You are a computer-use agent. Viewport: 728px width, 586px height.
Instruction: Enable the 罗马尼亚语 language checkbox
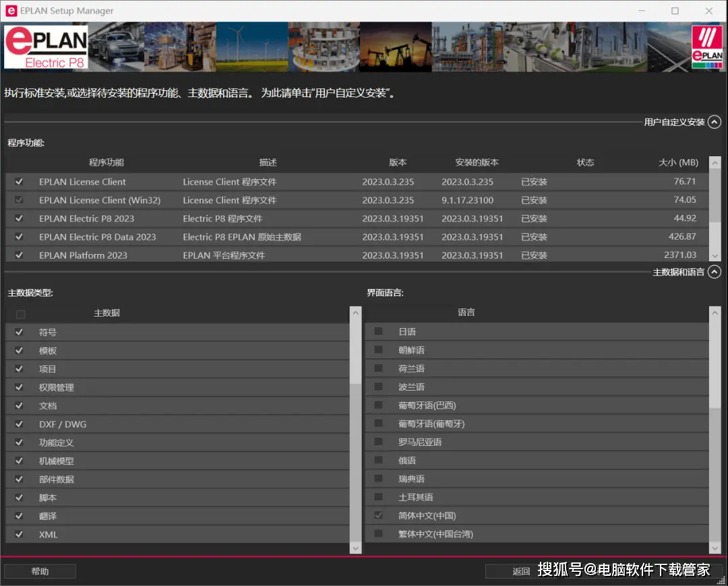click(378, 442)
